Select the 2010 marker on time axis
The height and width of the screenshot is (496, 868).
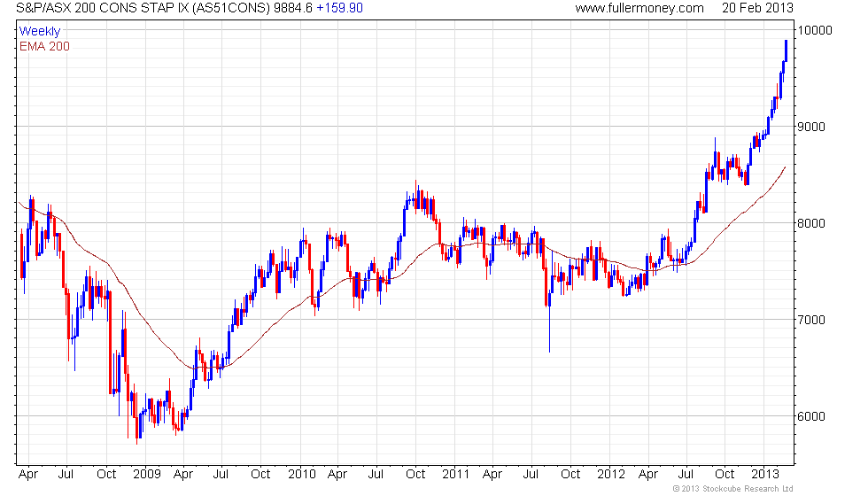(x=302, y=474)
